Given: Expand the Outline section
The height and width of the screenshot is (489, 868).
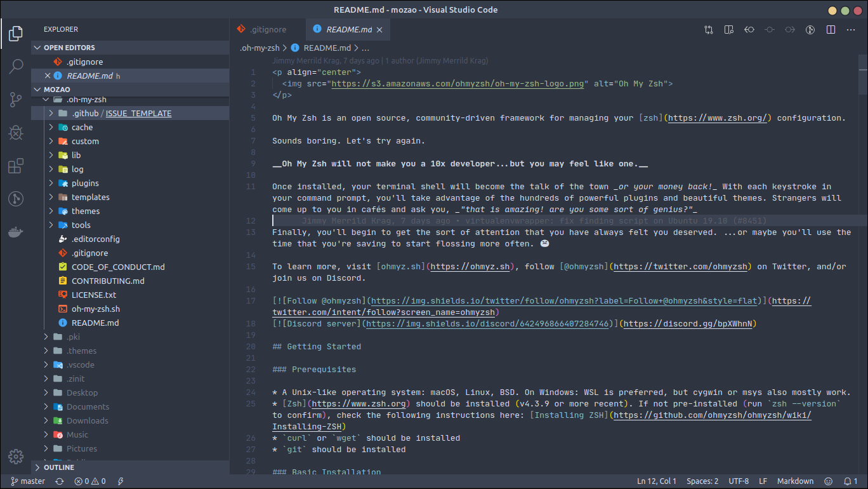Looking at the screenshot, I should tap(130, 467).
